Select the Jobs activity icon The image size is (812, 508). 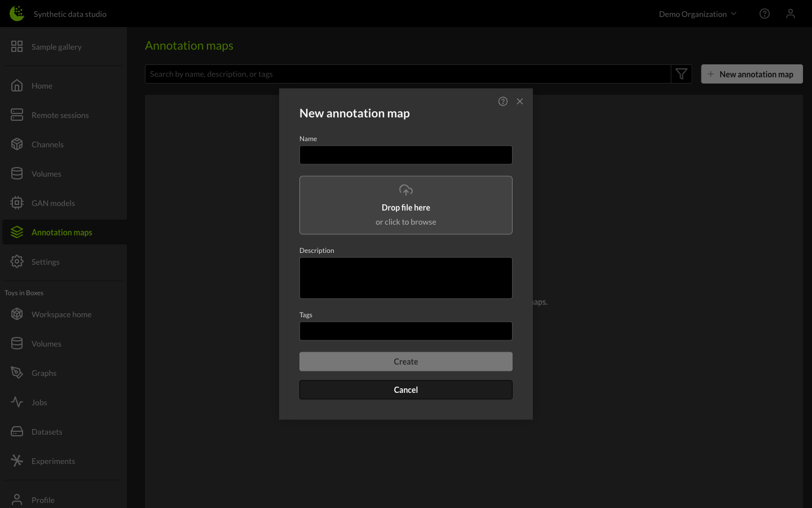pyautogui.click(x=17, y=402)
